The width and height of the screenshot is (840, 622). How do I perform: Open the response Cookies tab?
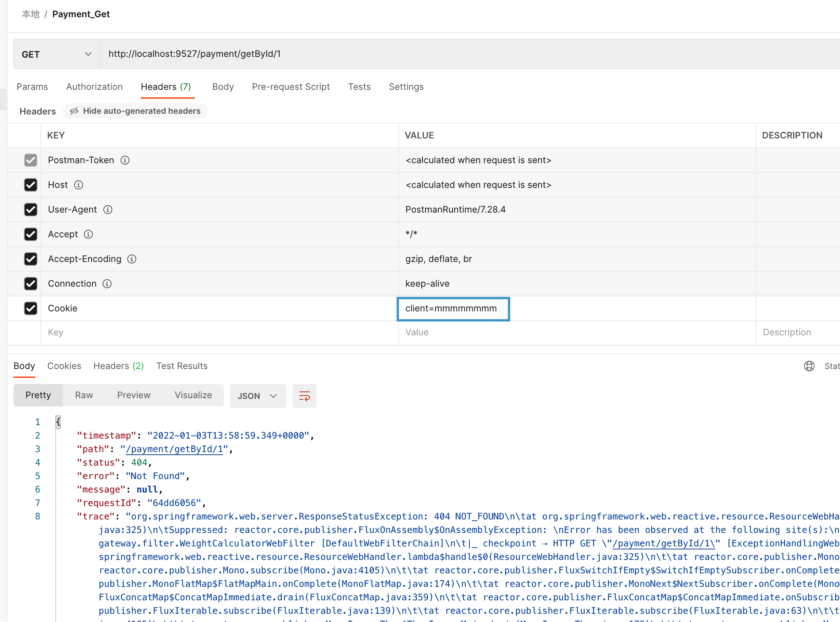tap(64, 366)
